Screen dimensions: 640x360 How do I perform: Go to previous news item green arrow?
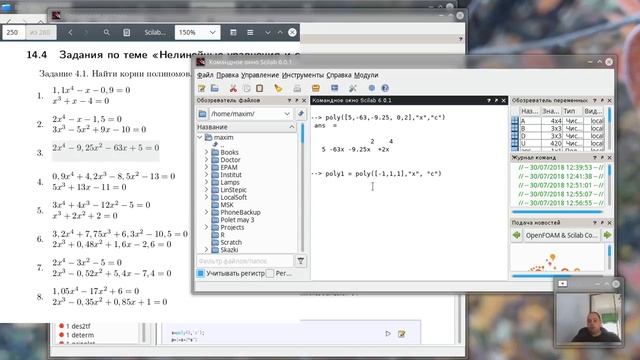(x=517, y=235)
